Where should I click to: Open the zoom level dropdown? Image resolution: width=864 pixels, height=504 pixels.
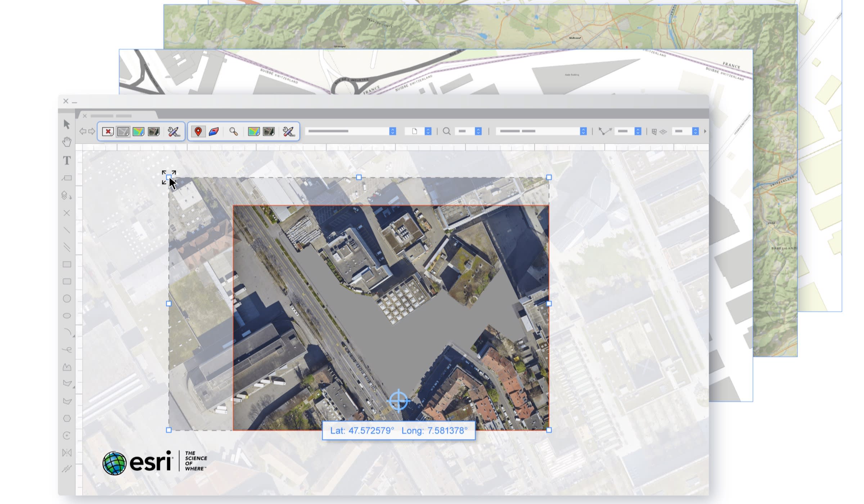[x=478, y=131]
